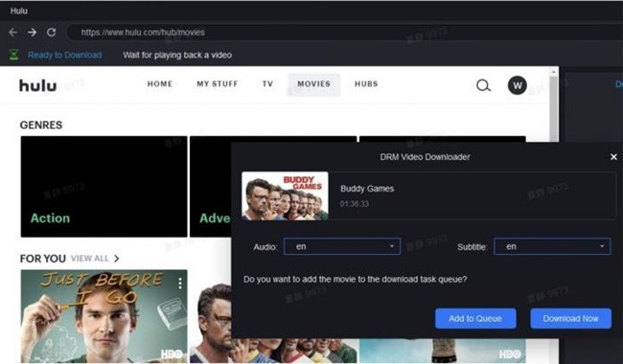623x364 pixels.
Task: Click Download Now button
Action: (x=570, y=318)
